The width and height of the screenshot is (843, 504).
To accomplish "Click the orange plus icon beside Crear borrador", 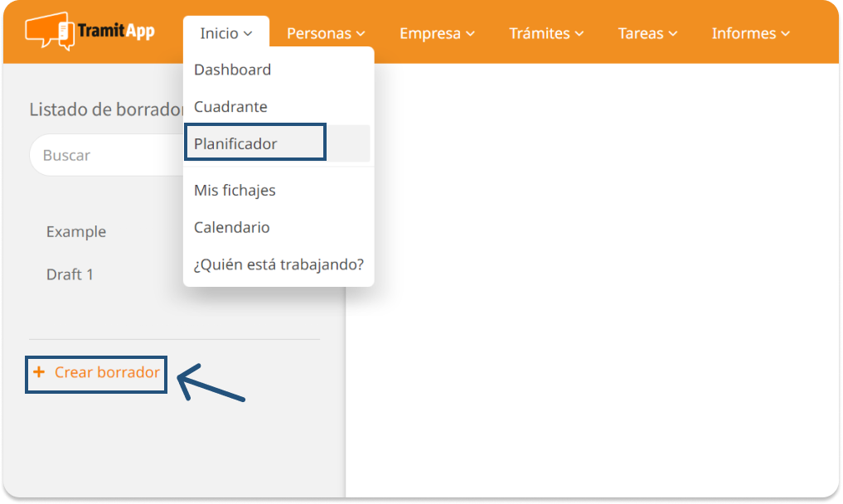I will pyautogui.click(x=38, y=373).
